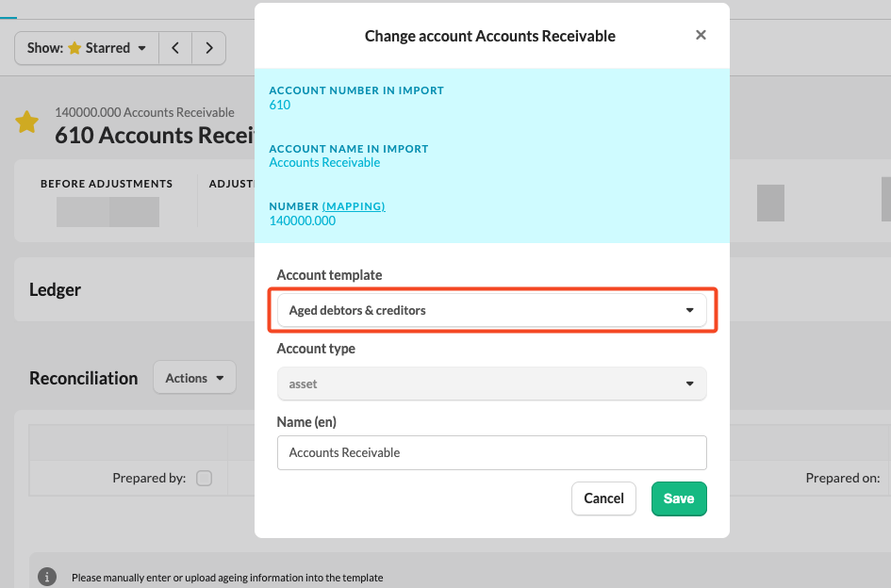Click the mapping number 140000.000 value
The height and width of the screenshot is (588, 891).
click(302, 220)
